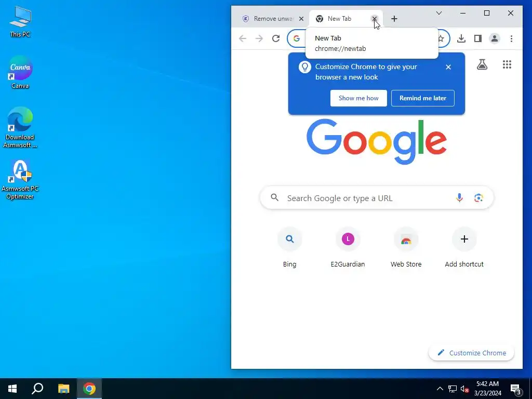Open taskbar search magnifier

coord(37,389)
